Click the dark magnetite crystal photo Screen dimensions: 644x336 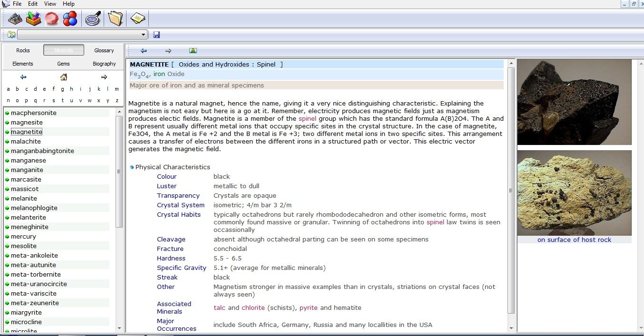574,102
